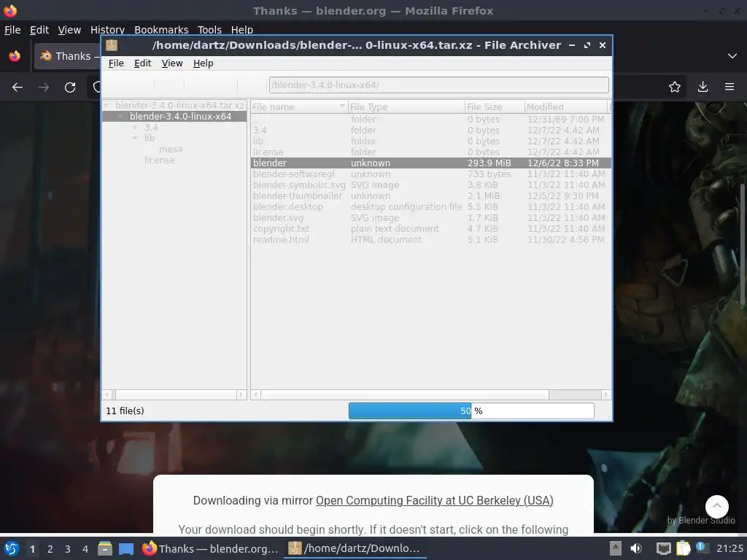Open Help menu in File Archiver

pyautogui.click(x=203, y=63)
